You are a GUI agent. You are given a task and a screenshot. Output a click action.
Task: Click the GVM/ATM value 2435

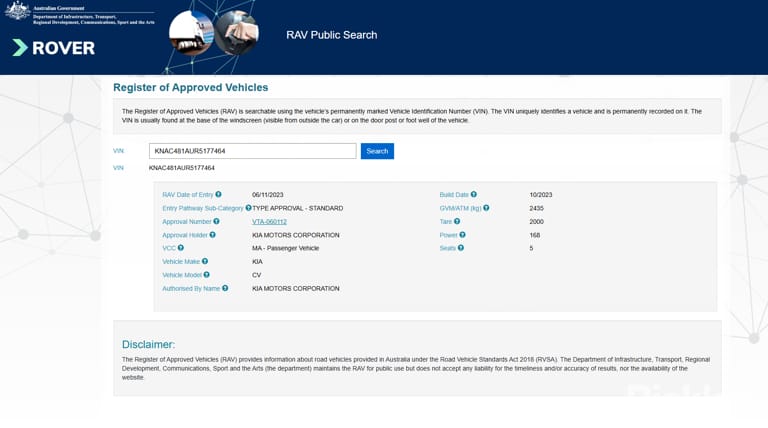(x=536, y=208)
